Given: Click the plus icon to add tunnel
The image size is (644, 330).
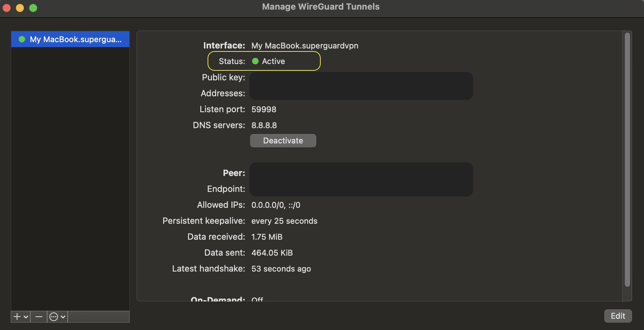Looking at the screenshot, I should (x=17, y=317).
